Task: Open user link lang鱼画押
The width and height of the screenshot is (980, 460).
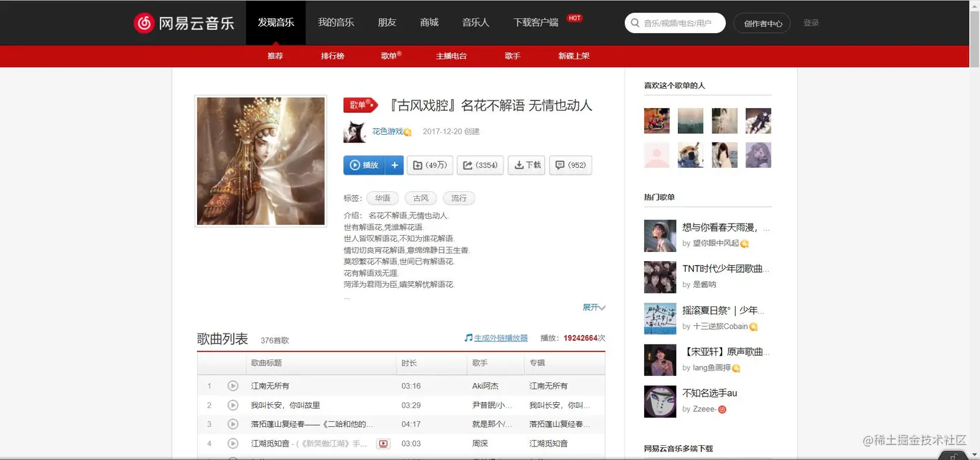Action: coord(711,368)
